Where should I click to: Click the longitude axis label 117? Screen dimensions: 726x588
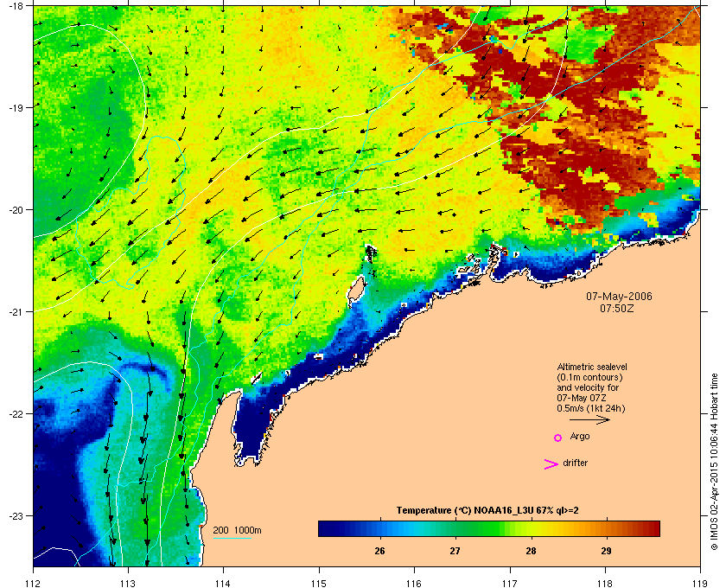tap(510, 584)
